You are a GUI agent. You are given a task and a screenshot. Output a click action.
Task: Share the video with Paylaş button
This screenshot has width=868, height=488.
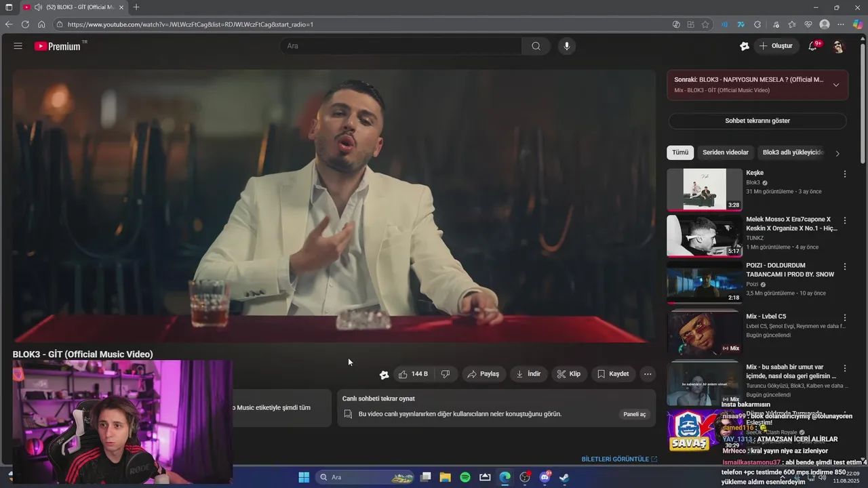point(484,374)
